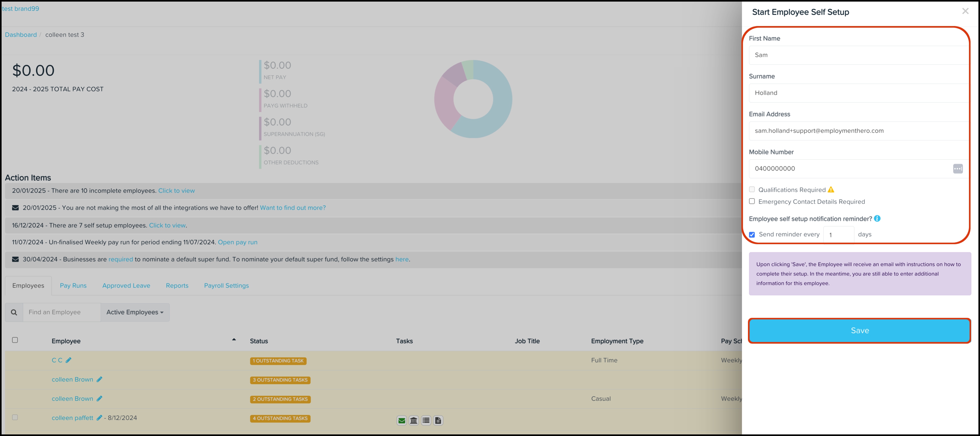Viewport: 980px width, 436px height.
Task: Click the ellipsis icon in Mobile Number field
Action: [958, 169]
